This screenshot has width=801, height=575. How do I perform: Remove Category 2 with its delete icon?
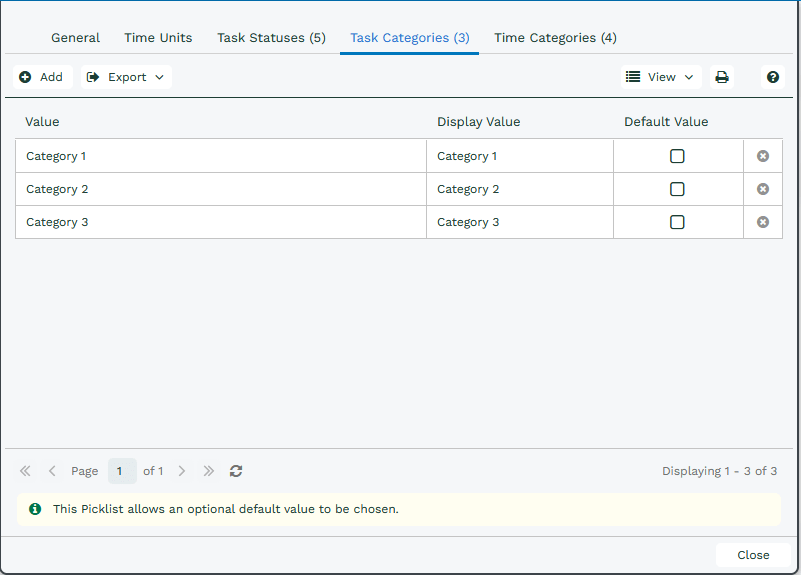[x=763, y=189]
